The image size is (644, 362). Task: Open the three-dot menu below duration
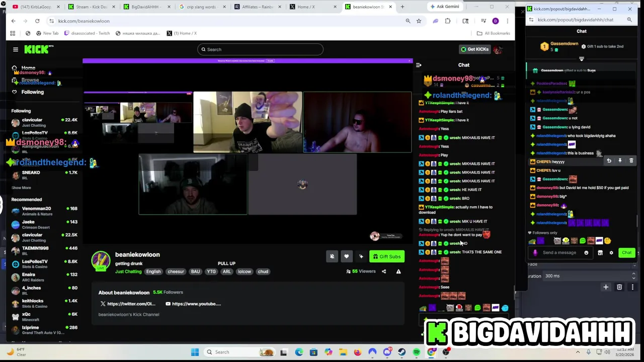632,287
